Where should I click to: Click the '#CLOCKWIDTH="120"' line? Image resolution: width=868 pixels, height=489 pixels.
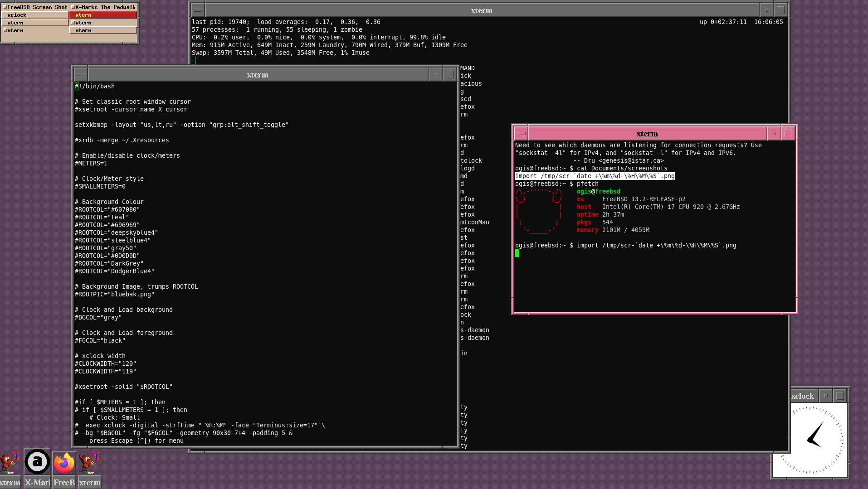106,363
